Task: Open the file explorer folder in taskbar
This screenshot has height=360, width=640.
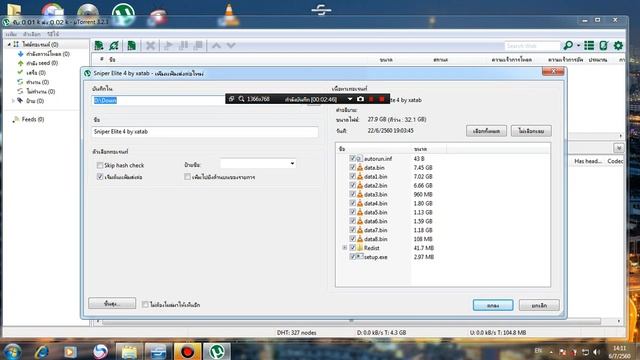Action: [x=129, y=351]
